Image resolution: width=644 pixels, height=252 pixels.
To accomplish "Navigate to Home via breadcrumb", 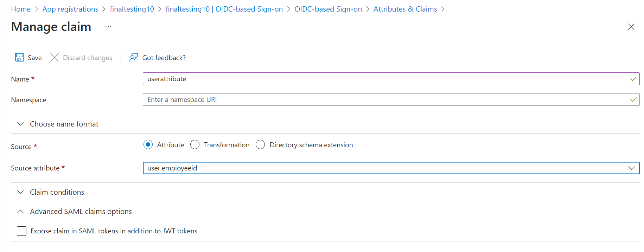I will pyautogui.click(x=21, y=9).
